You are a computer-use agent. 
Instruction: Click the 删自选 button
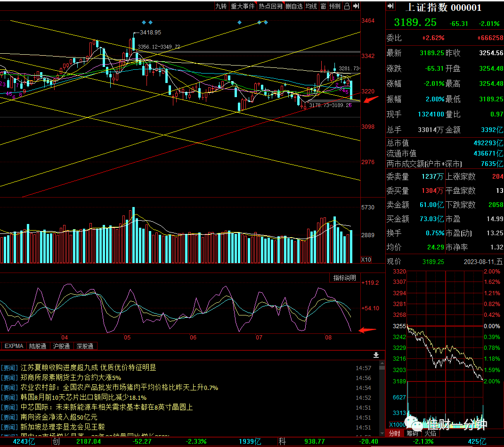pyautogui.click(x=294, y=6)
